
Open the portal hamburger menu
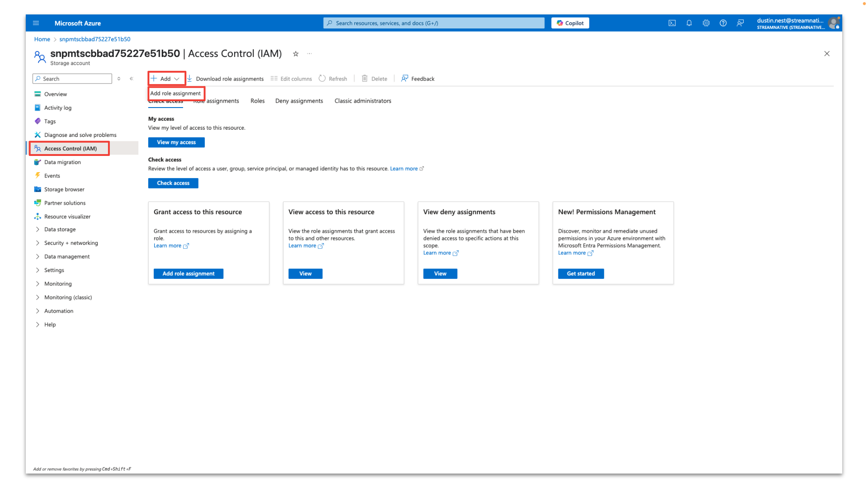point(36,23)
